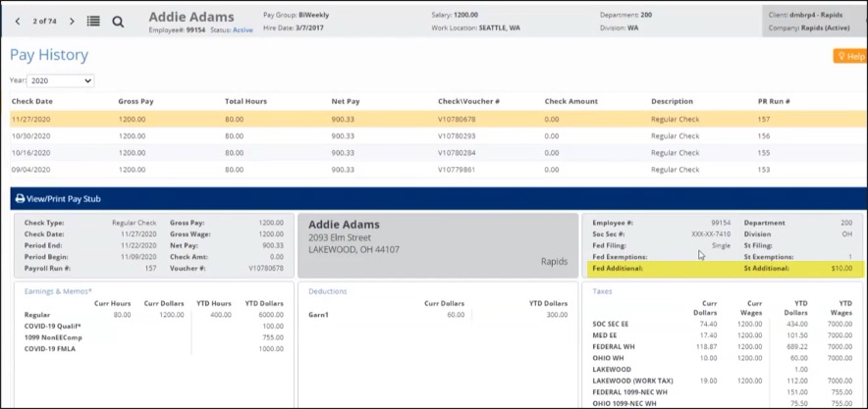The width and height of the screenshot is (868, 409).
Task: Sort by Gross Pay column header
Action: coord(136,101)
